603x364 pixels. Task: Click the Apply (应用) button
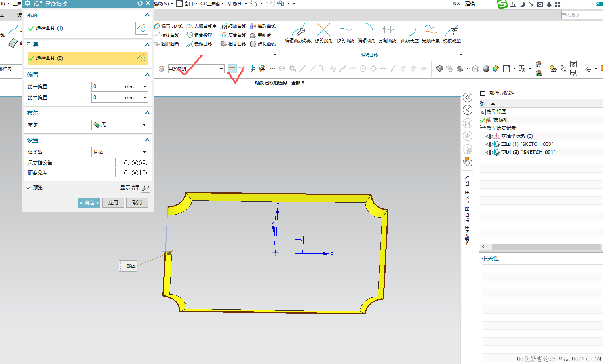point(113,203)
